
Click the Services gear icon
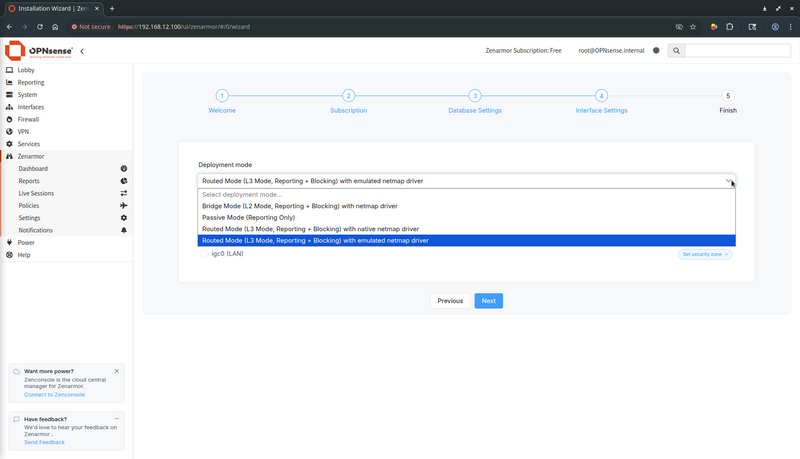click(9, 144)
